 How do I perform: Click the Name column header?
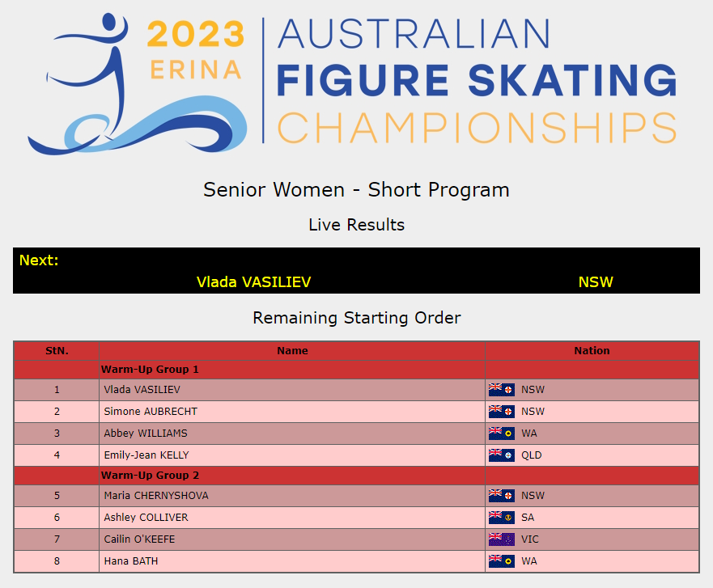(x=292, y=351)
